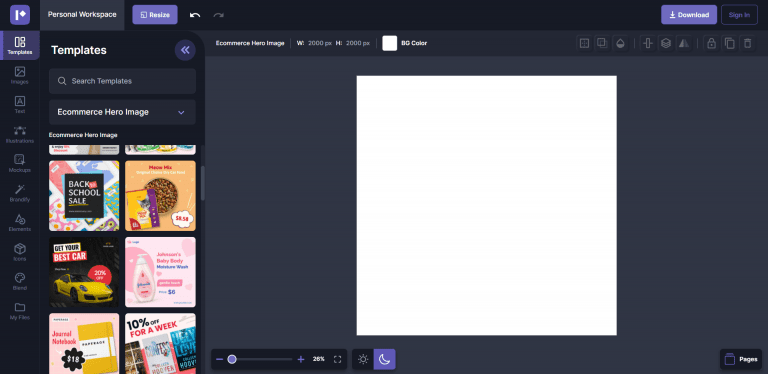
Task: Open the layers stack icon
Action: point(666,43)
